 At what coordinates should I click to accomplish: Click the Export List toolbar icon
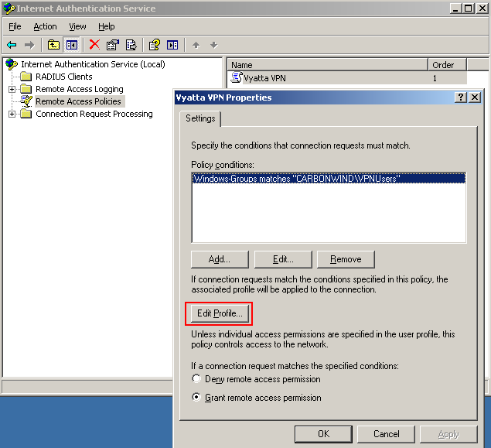point(131,45)
